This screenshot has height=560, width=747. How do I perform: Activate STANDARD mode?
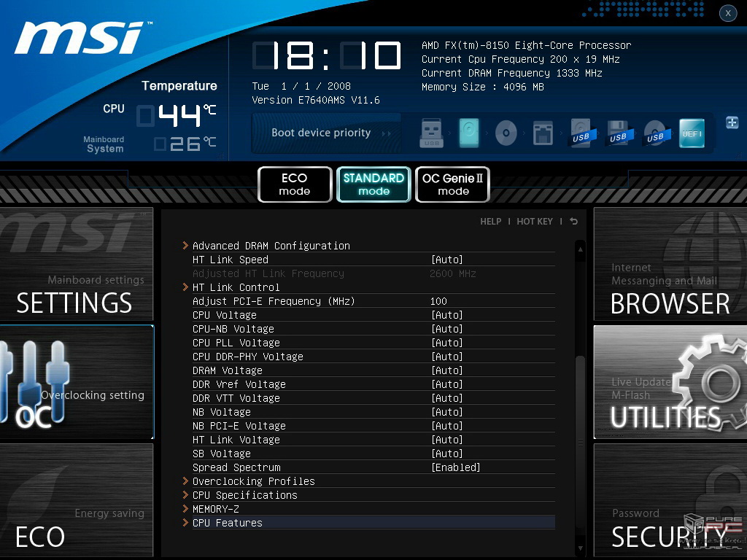pos(373,184)
